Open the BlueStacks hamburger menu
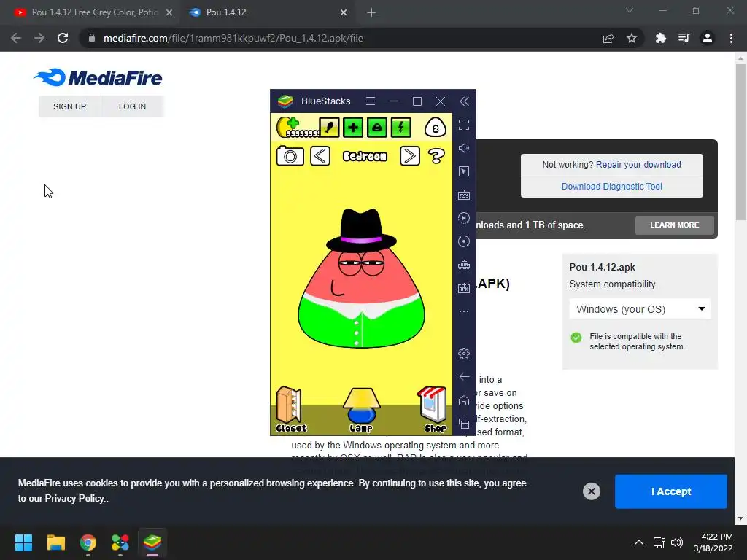 pyautogui.click(x=371, y=101)
